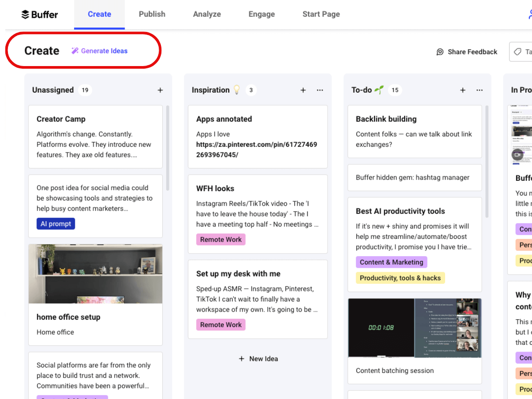
Task: Switch to the Publish tab
Action: pos(152,14)
